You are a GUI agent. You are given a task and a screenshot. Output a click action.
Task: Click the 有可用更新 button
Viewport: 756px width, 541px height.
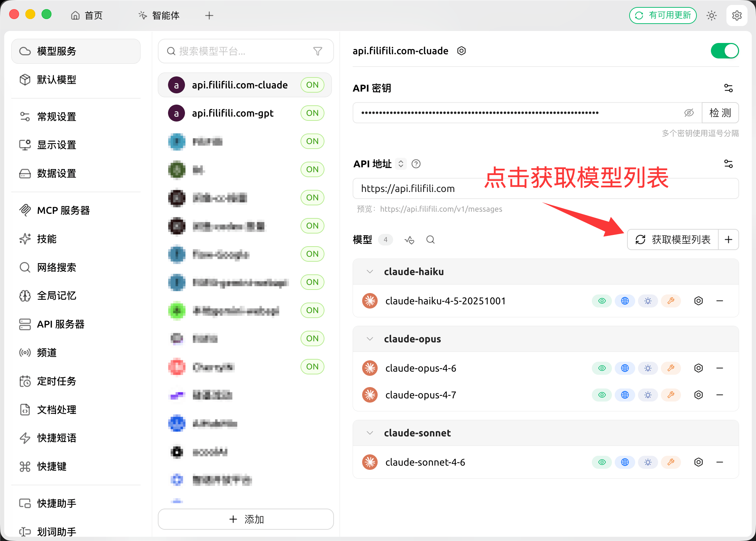[x=663, y=15]
